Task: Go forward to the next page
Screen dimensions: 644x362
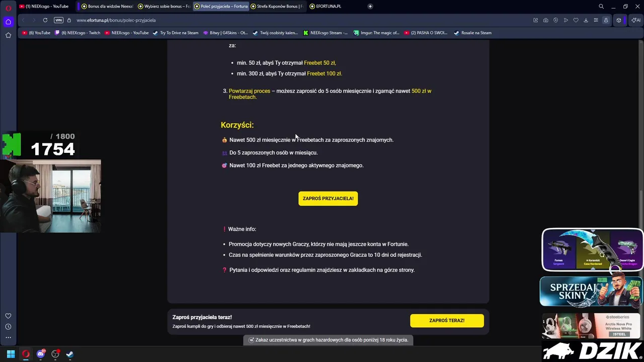Action: coord(34,20)
